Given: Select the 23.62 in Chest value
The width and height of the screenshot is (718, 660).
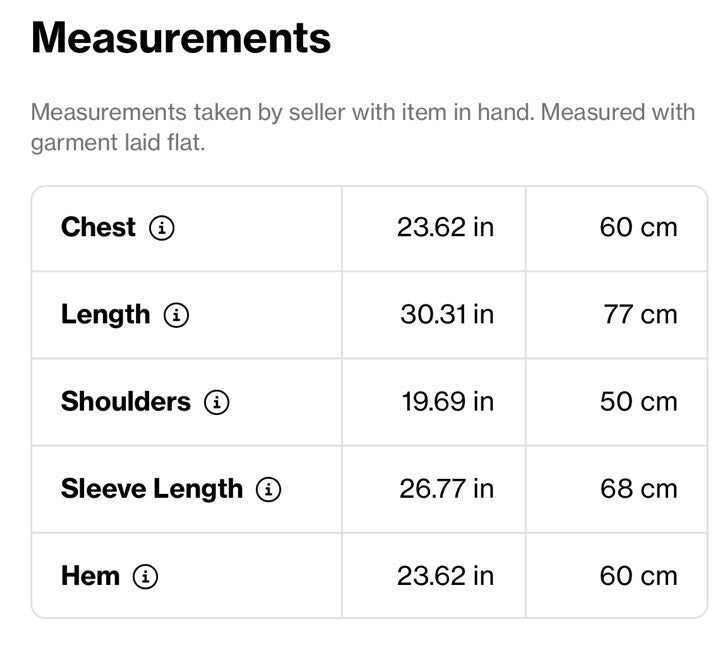Looking at the screenshot, I should pos(446,228).
